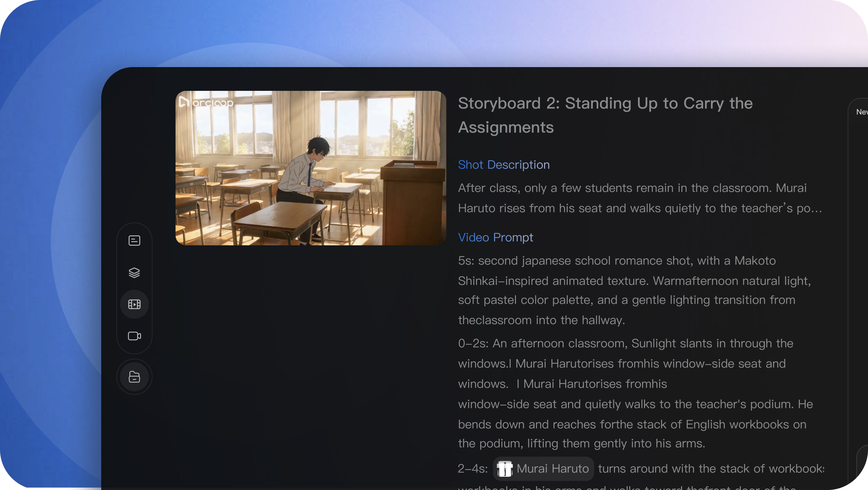This screenshot has height=490, width=868.
Task: Click the Murai Haruto character tag
Action: coord(543,468)
